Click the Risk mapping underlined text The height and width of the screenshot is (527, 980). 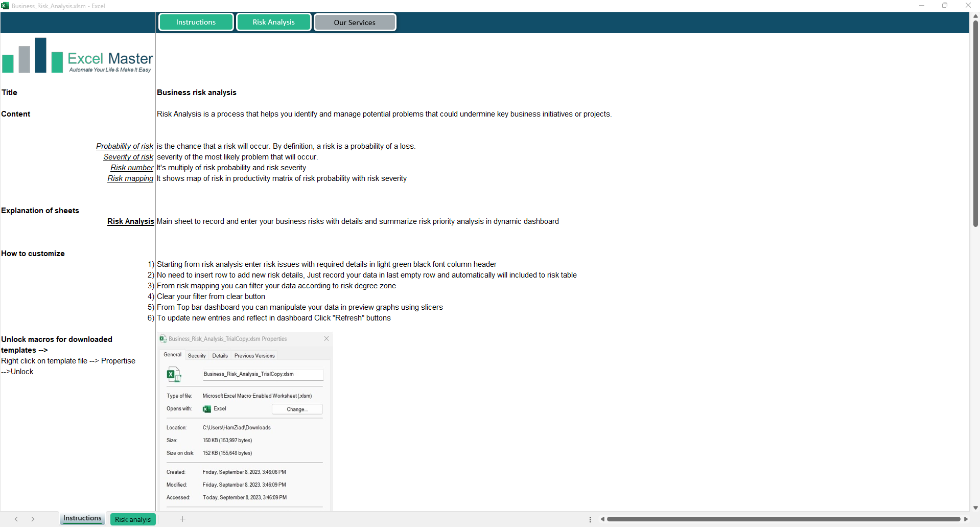[x=130, y=178]
